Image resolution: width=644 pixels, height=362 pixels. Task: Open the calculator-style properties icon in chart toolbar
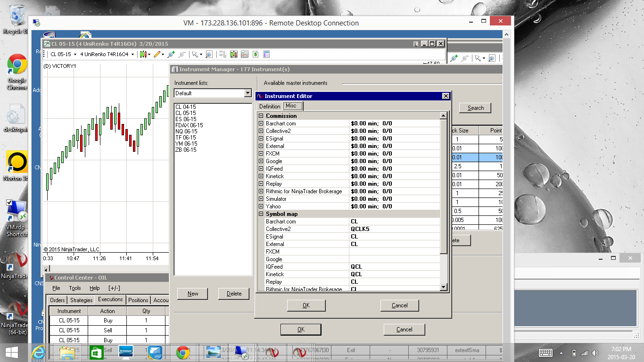tap(266, 54)
